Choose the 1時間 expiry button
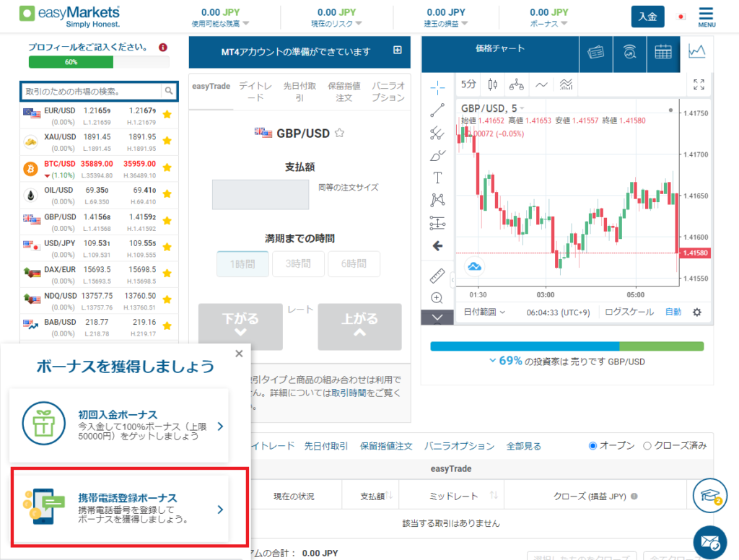This screenshot has height=560, width=739. [242, 264]
